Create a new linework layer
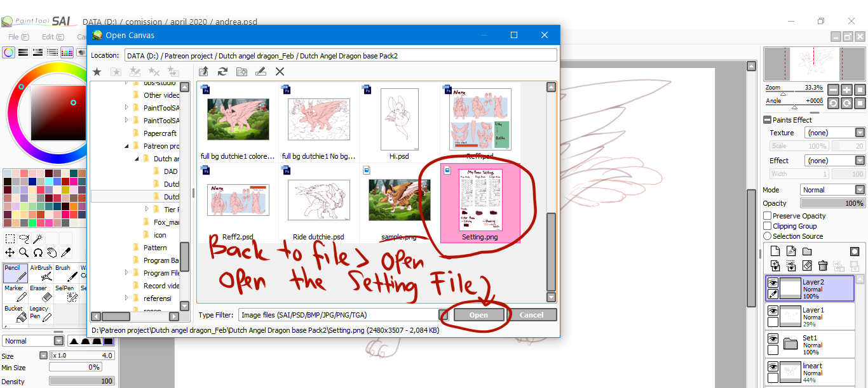 pos(791,251)
